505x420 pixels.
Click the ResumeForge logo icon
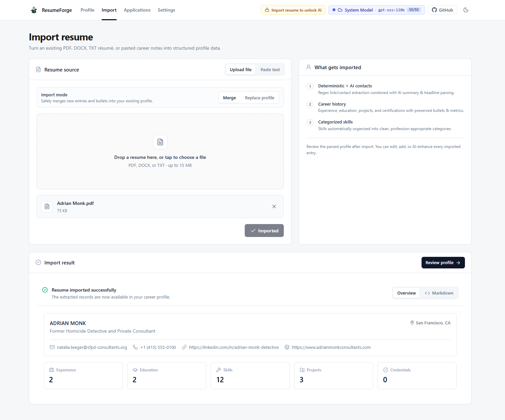point(34,10)
